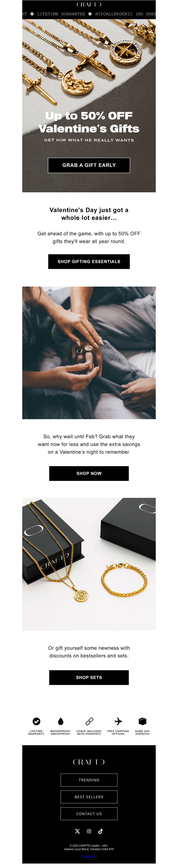
Task: Click the TikTok icon in footer
Action: click(x=100, y=831)
